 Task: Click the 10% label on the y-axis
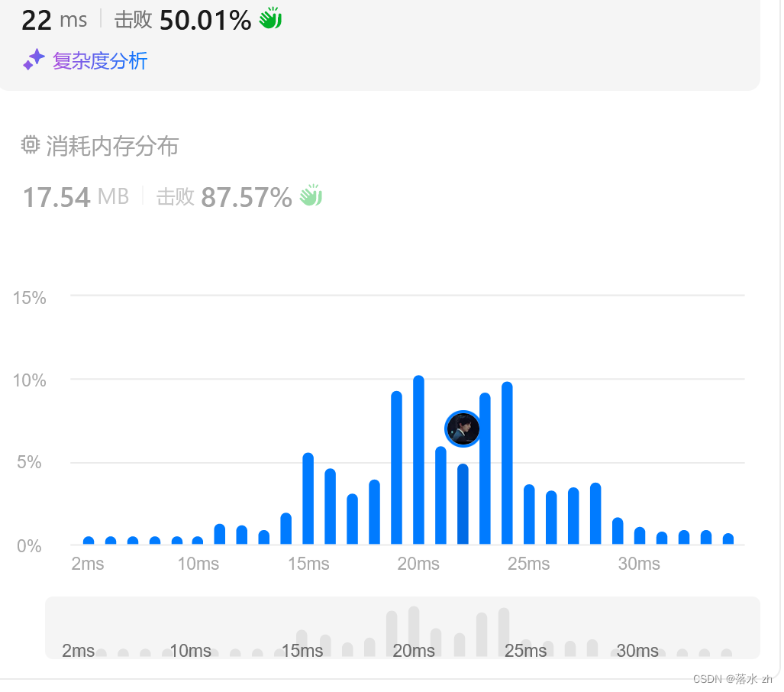[x=30, y=380]
